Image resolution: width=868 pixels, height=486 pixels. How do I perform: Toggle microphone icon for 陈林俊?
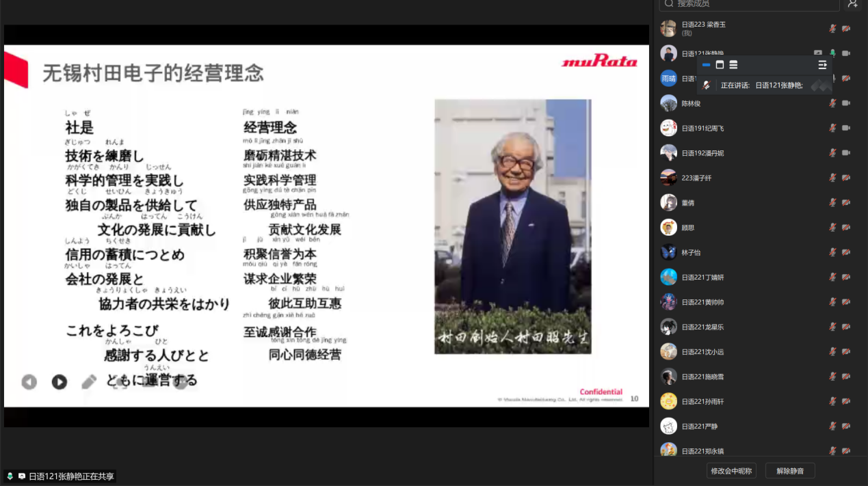click(832, 103)
